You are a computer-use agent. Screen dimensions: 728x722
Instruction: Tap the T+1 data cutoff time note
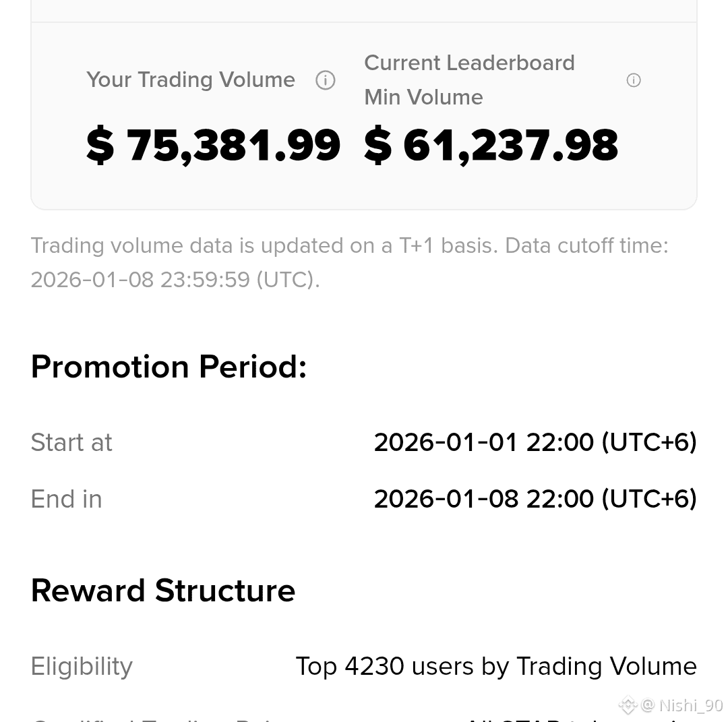pyautogui.click(x=349, y=262)
